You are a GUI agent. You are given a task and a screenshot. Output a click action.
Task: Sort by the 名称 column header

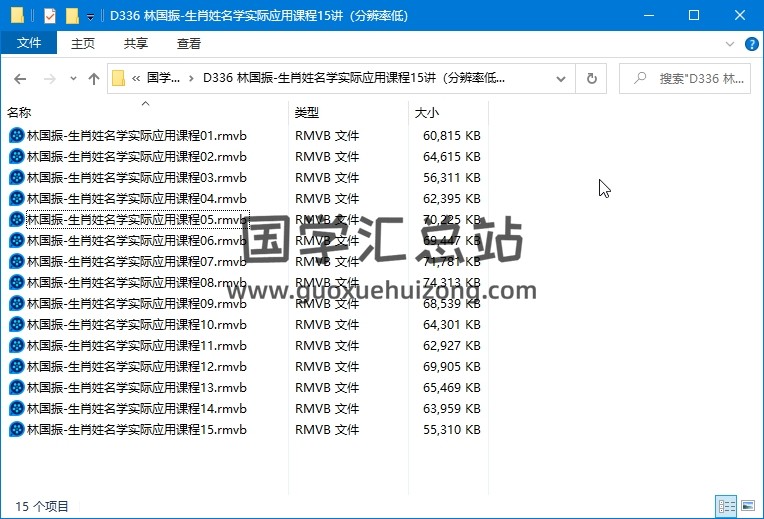(20, 113)
